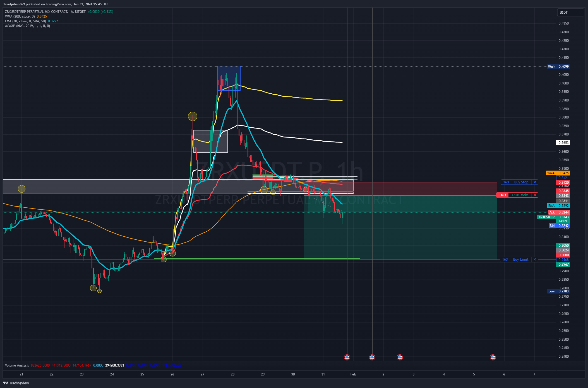Close the -163 position with its X
Image resolution: width=588 pixels, height=388 pixels.
click(535, 195)
